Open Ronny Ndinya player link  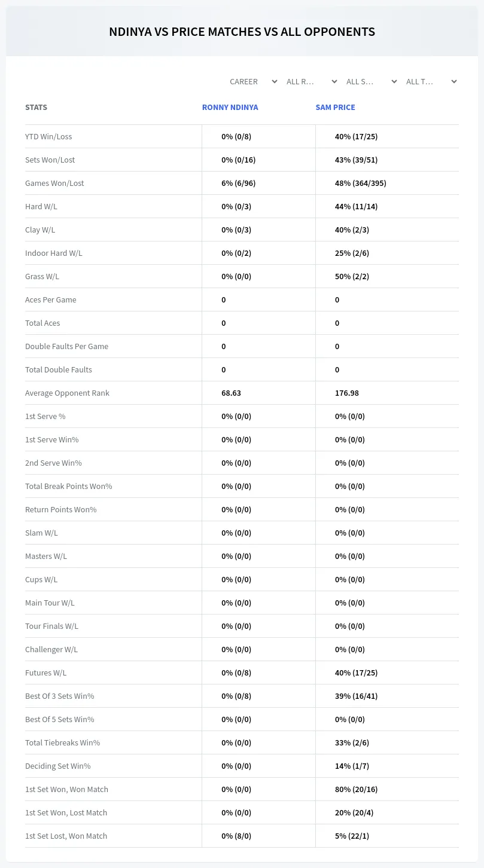point(230,108)
